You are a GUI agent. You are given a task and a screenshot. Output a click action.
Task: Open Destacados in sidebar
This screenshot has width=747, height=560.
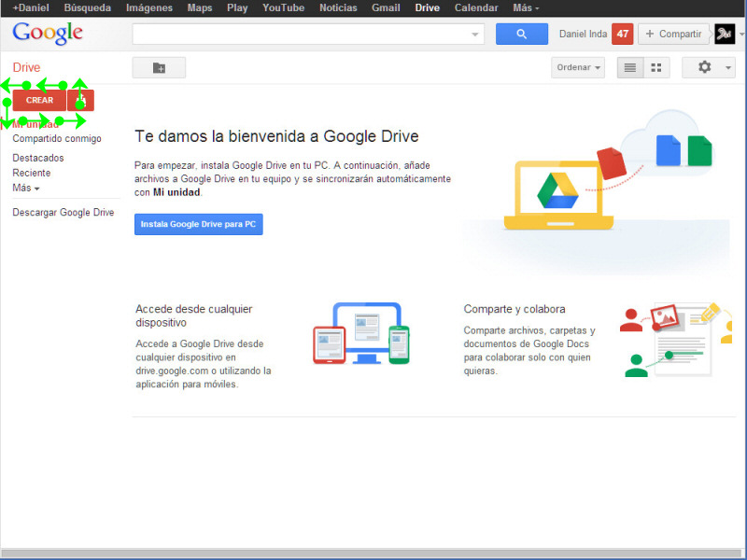click(x=38, y=158)
